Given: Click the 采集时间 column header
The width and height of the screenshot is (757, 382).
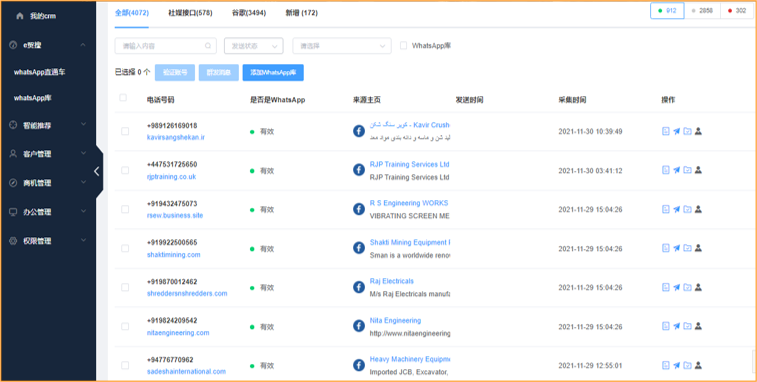Looking at the screenshot, I should pyautogui.click(x=572, y=100).
